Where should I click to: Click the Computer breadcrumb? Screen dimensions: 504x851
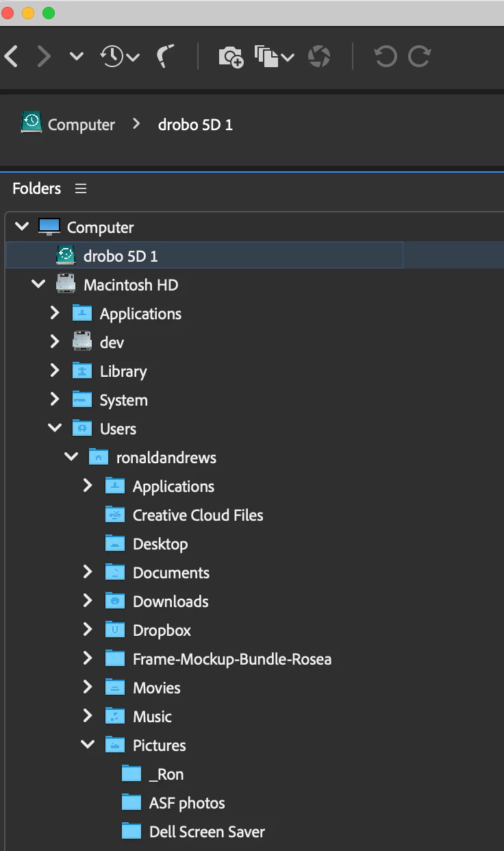(81, 125)
